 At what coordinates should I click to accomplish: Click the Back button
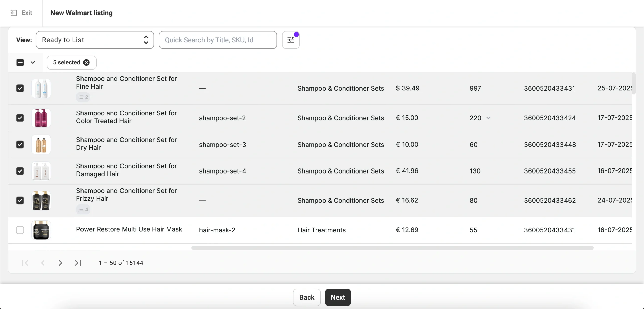coord(307,297)
